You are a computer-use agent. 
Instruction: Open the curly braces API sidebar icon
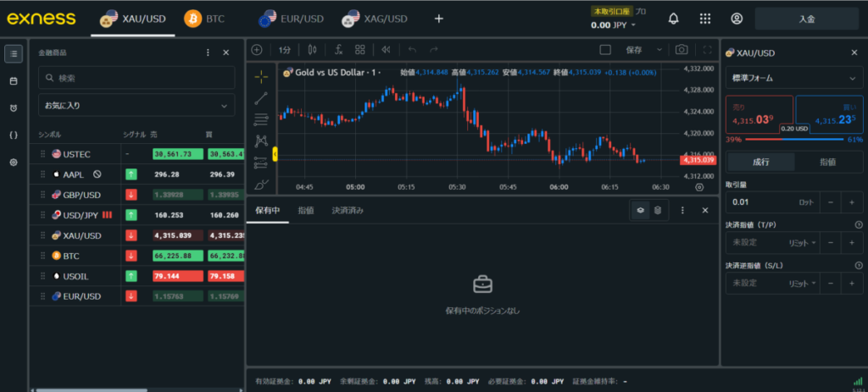click(14, 135)
